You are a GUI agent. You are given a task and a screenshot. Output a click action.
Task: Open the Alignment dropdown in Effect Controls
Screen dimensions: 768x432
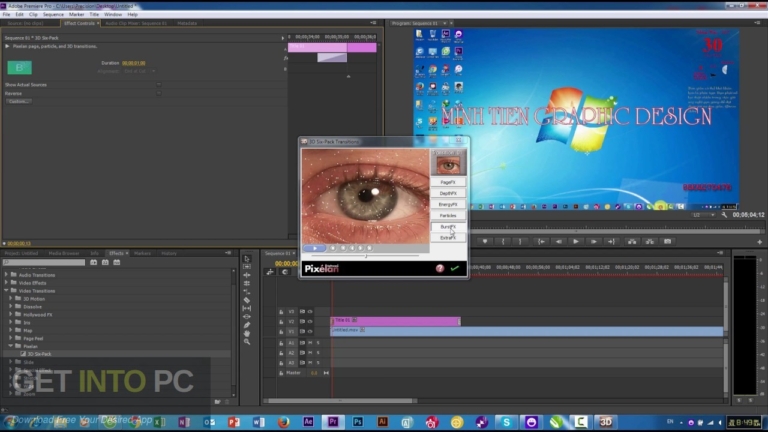140,72
